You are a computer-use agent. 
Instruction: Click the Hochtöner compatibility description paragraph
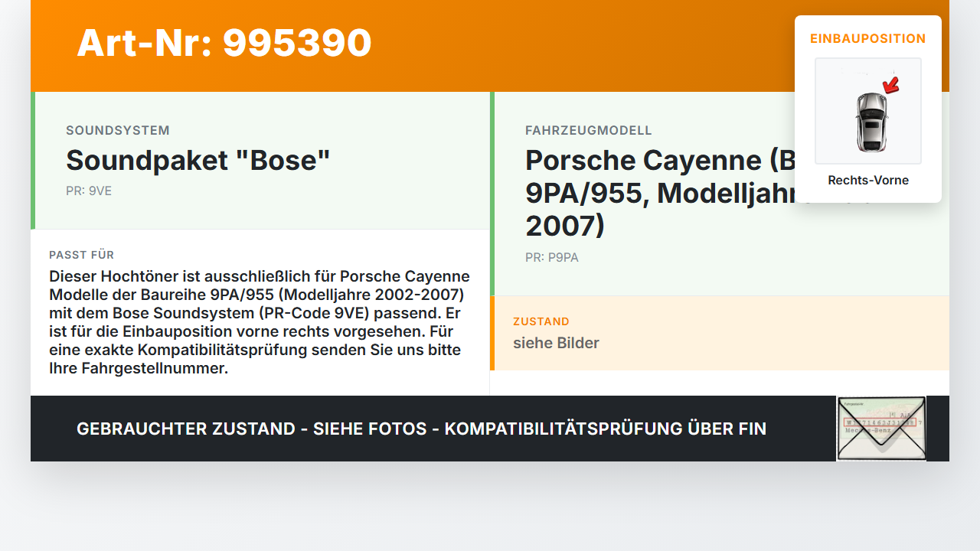point(260,322)
